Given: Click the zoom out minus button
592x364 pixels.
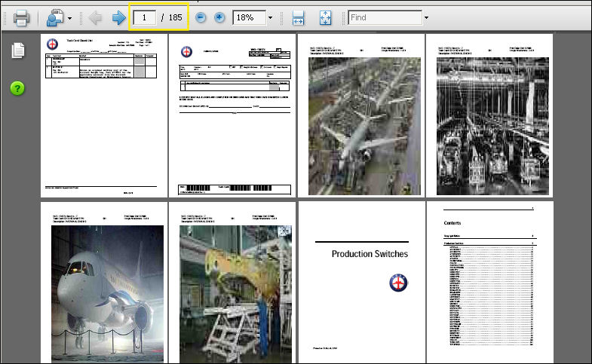Looking at the screenshot, I should (201, 17).
